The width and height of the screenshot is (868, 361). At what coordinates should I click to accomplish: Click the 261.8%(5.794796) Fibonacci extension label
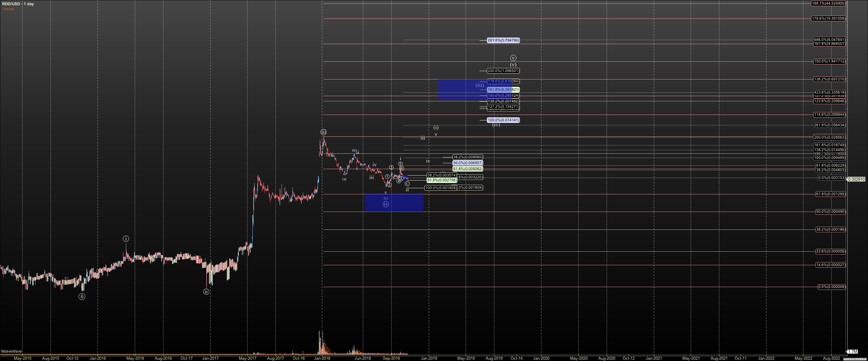click(x=504, y=40)
